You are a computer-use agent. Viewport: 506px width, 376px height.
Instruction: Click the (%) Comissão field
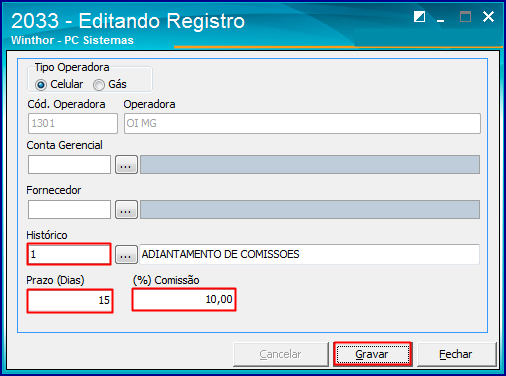pyautogui.click(x=184, y=300)
